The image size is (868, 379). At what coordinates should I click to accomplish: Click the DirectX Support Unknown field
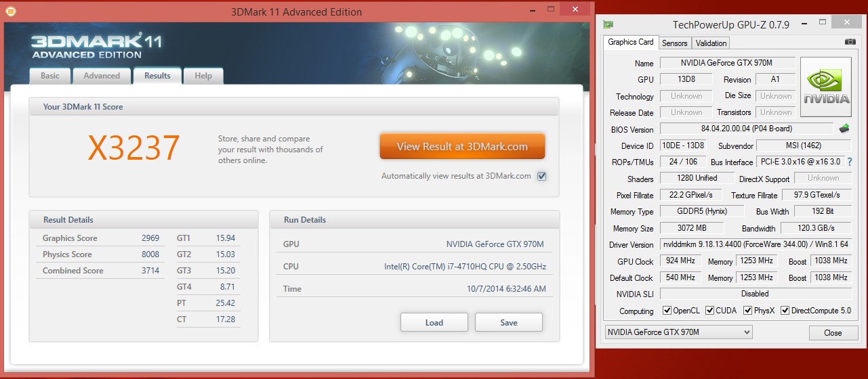(x=823, y=178)
